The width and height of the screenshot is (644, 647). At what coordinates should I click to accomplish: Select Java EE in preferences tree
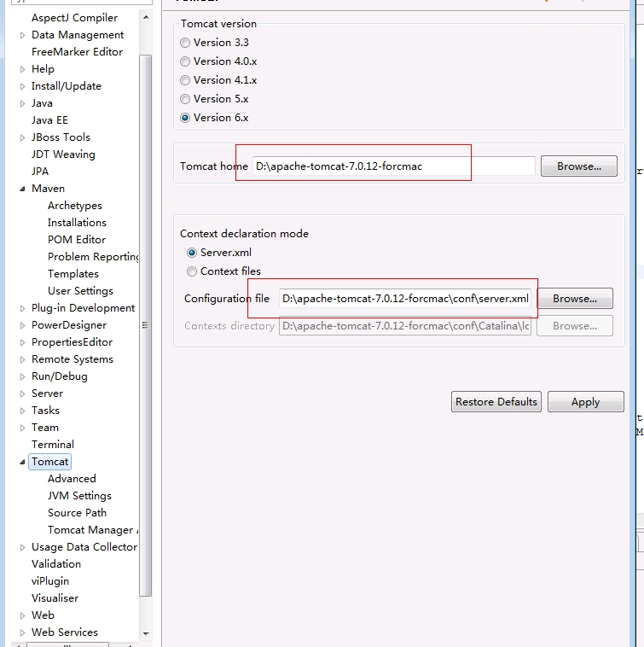pos(49,120)
